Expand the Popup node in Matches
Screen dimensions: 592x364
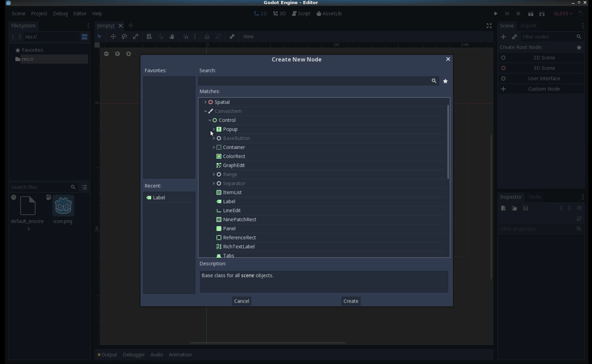[214, 129]
